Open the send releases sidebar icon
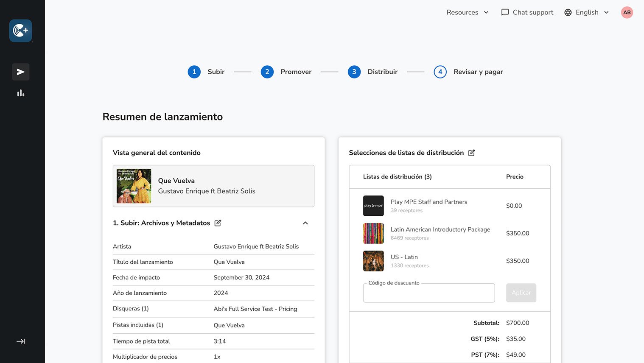The height and width of the screenshot is (363, 644). [20, 72]
